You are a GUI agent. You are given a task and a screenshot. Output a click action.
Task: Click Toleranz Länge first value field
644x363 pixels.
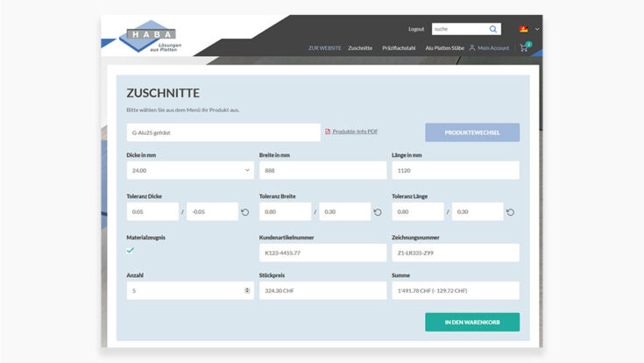[418, 211]
